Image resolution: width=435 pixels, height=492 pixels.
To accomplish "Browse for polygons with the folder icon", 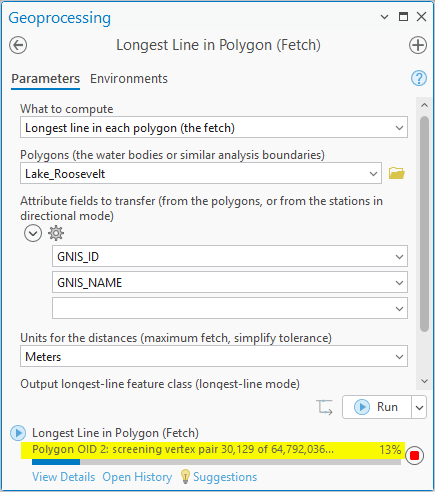I will coord(397,173).
